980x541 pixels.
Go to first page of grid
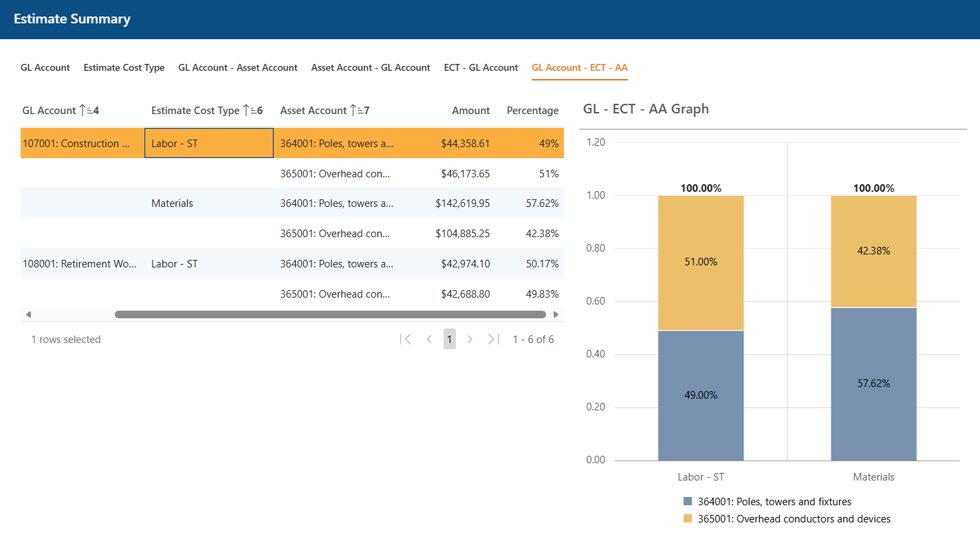405,339
